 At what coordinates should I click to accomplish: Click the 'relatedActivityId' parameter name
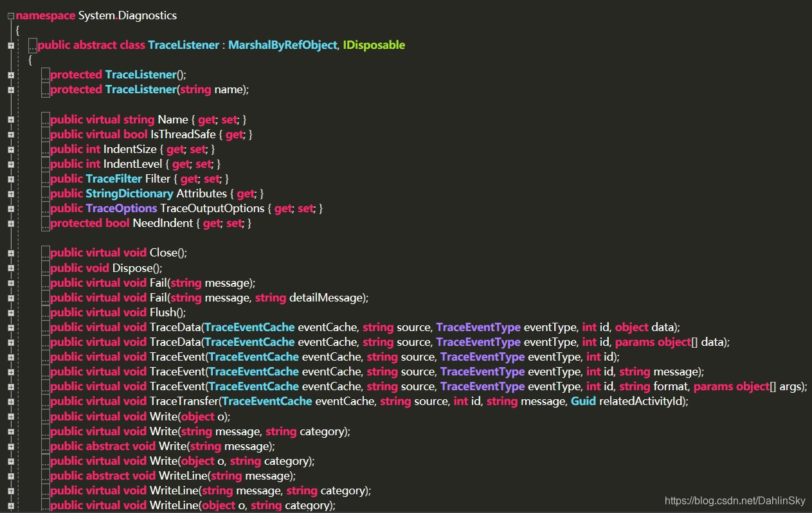[640, 401]
